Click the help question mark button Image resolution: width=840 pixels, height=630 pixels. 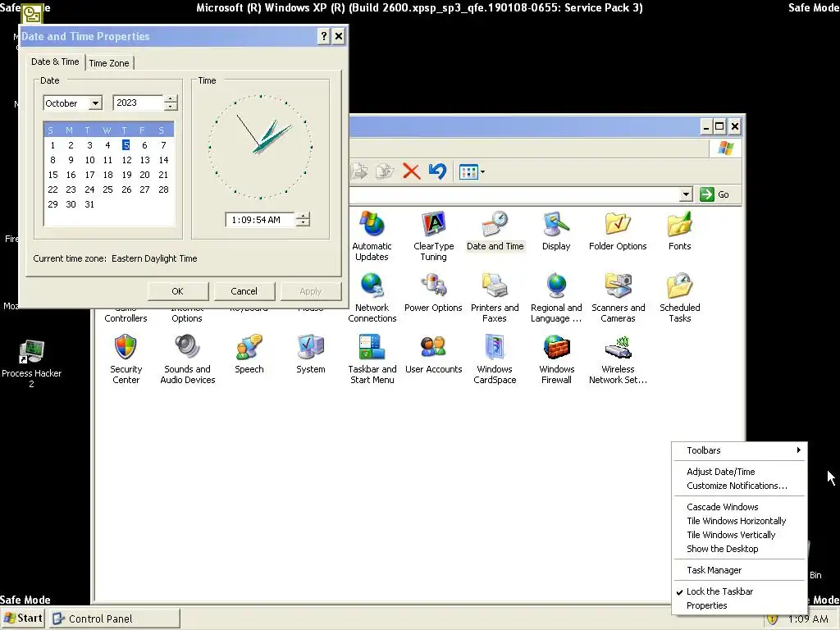tap(324, 36)
